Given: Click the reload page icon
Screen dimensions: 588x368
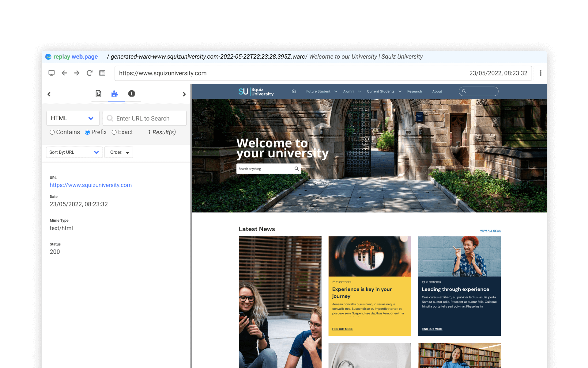Looking at the screenshot, I should click(89, 73).
